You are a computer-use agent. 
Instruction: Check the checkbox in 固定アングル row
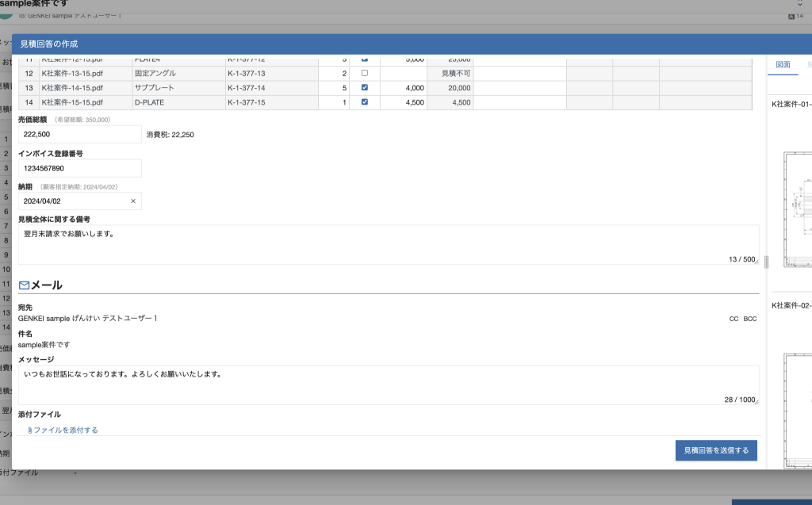coord(365,73)
